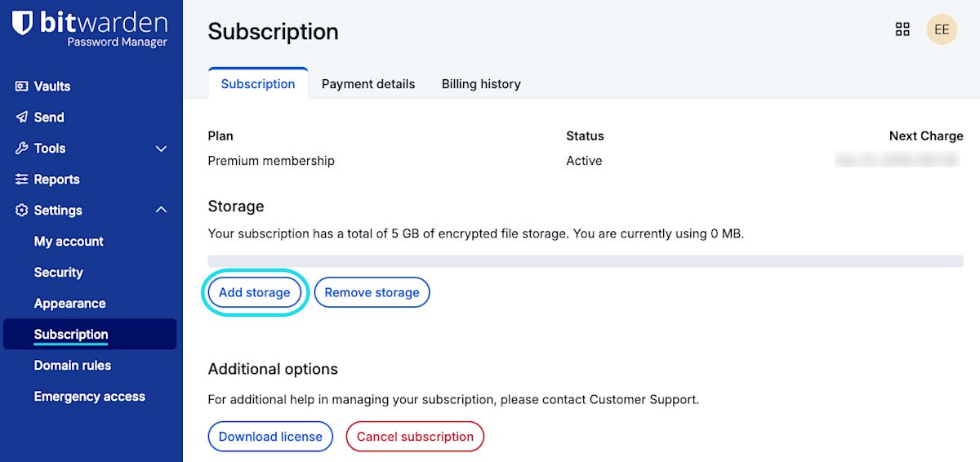
Task: Click the Settings gear icon
Action: [x=22, y=211]
